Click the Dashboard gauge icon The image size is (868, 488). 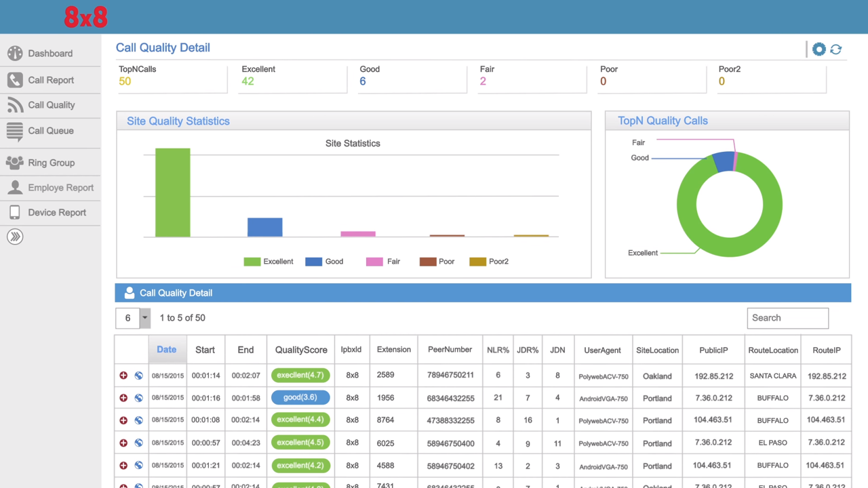point(15,54)
